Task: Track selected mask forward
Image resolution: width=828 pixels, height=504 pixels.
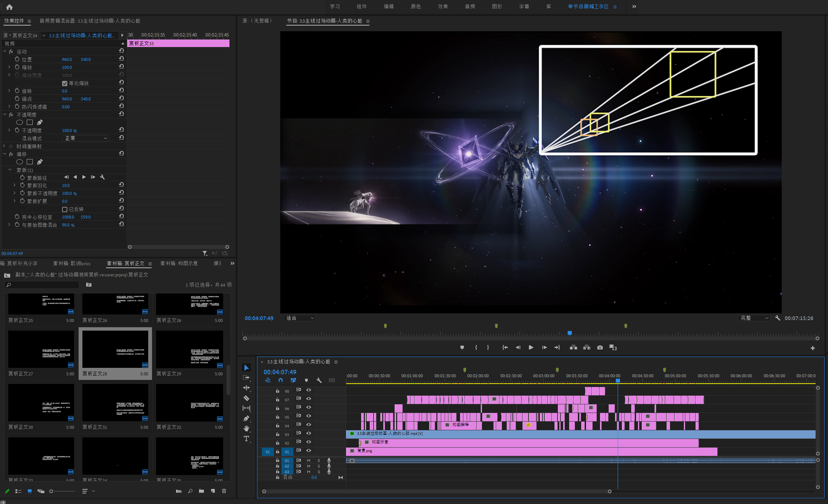Action: click(84, 177)
